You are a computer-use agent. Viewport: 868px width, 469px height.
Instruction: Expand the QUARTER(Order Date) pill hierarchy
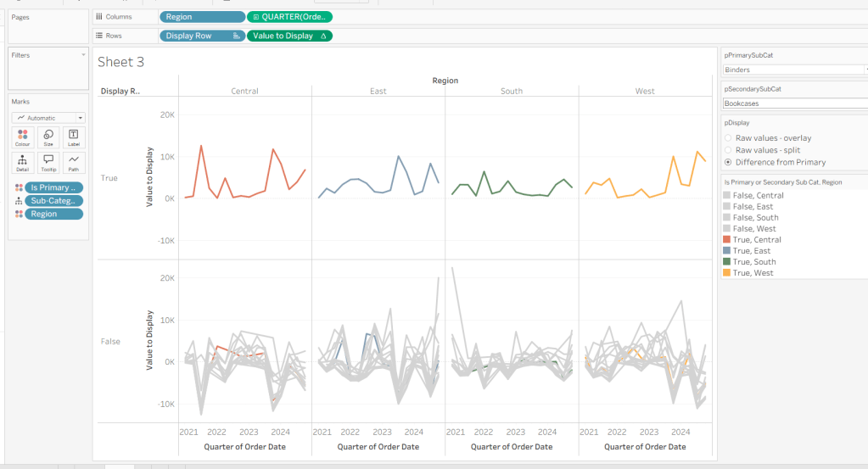(x=256, y=17)
